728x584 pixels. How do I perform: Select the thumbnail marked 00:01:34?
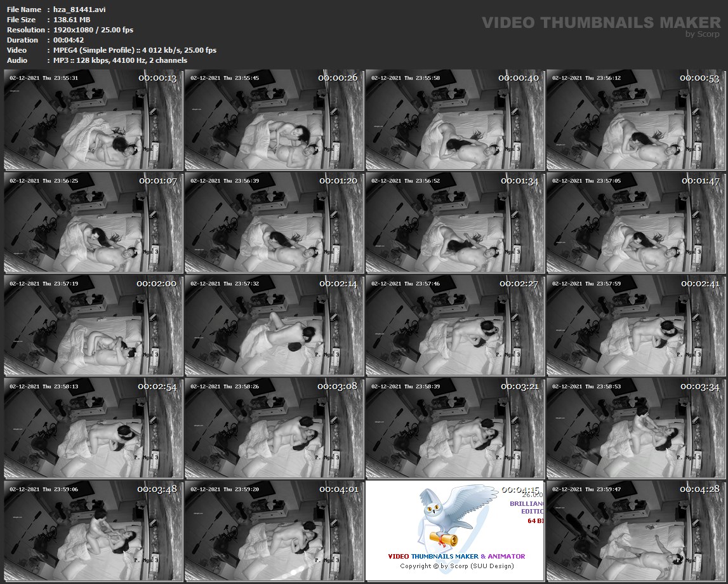click(454, 223)
